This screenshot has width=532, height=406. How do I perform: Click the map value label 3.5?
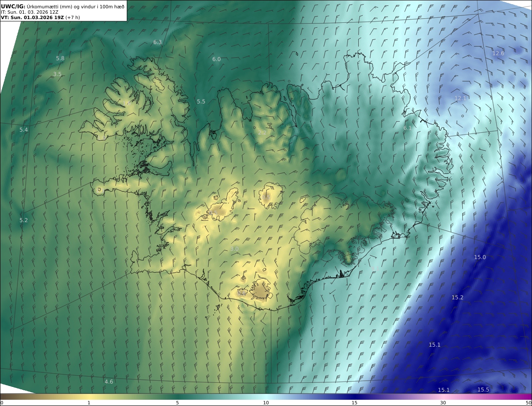pyautogui.click(x=57, y=74)
